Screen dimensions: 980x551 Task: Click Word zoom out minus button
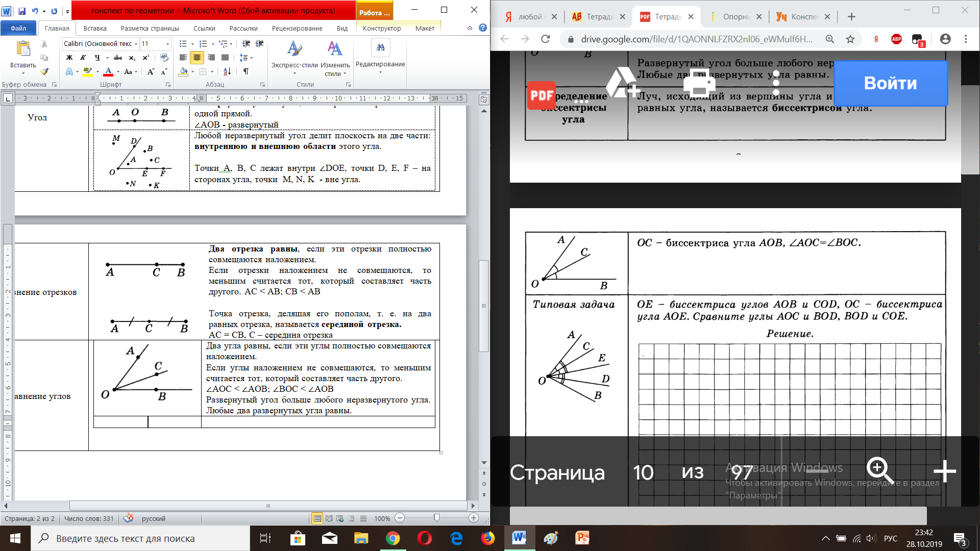tap(400, 518)
